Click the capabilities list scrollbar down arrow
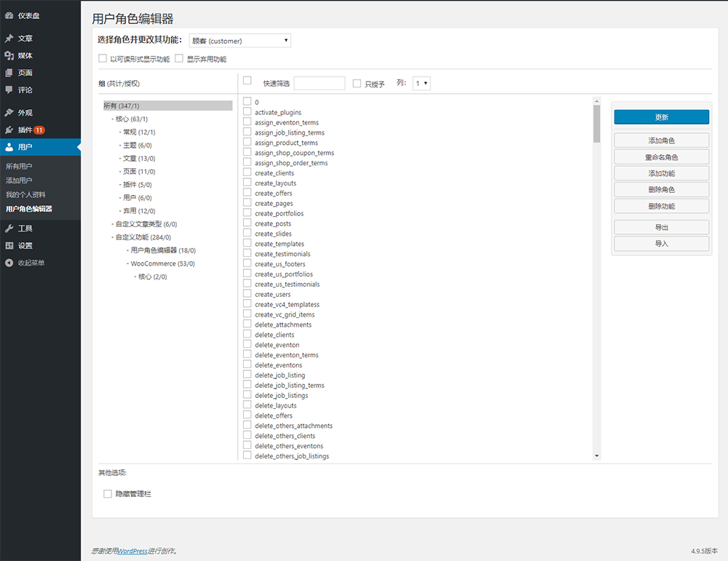This screenshot has height=561, width=728. [597, 455]
